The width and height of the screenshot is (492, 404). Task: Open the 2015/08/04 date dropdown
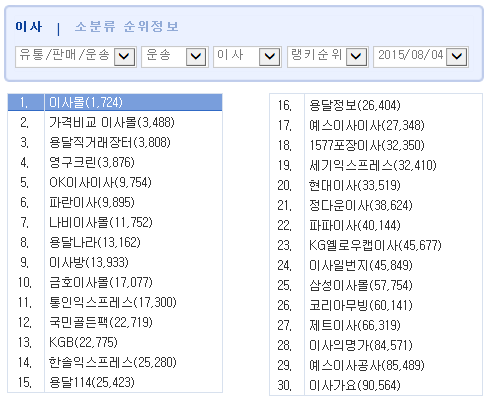421,57
